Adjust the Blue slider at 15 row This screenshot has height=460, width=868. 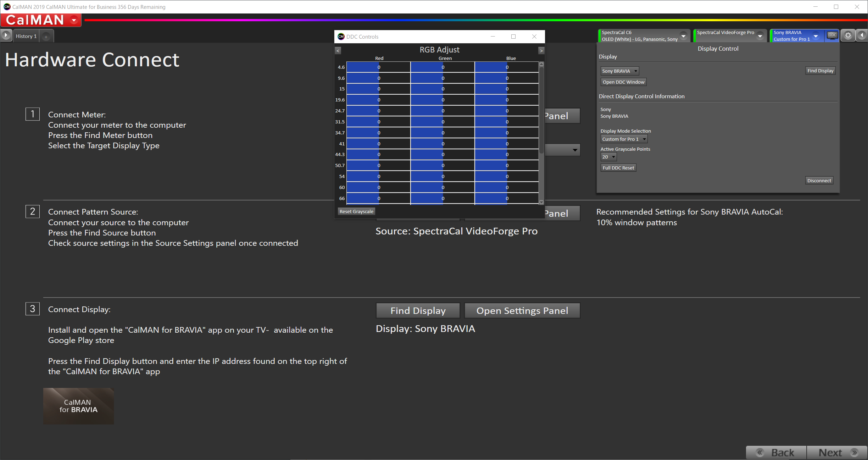[507, 89]
